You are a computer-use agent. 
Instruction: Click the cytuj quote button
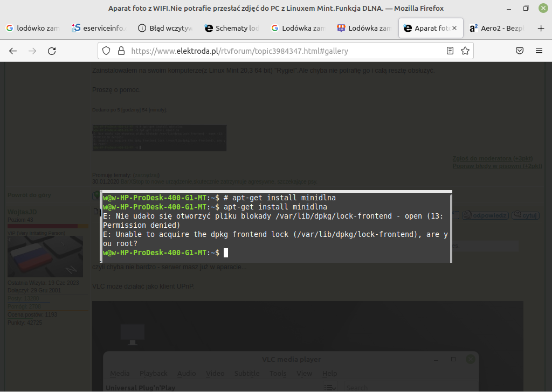pyautogui.click(x=525, y=214)
